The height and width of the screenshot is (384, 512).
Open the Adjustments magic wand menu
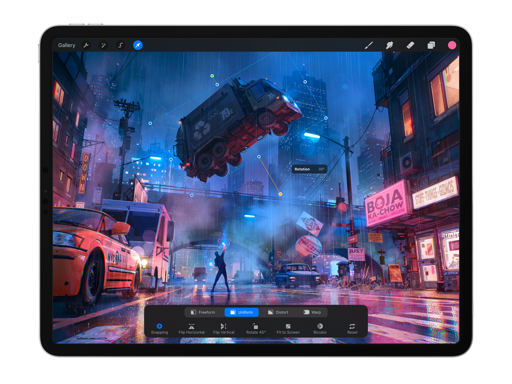(x=103, y=45)
